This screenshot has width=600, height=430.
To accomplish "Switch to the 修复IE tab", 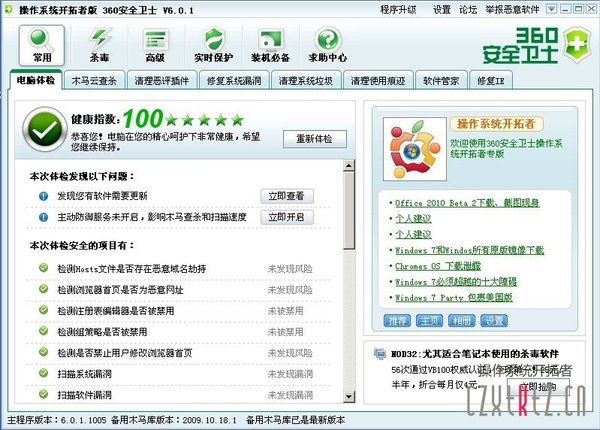I will tap(491, 81).
